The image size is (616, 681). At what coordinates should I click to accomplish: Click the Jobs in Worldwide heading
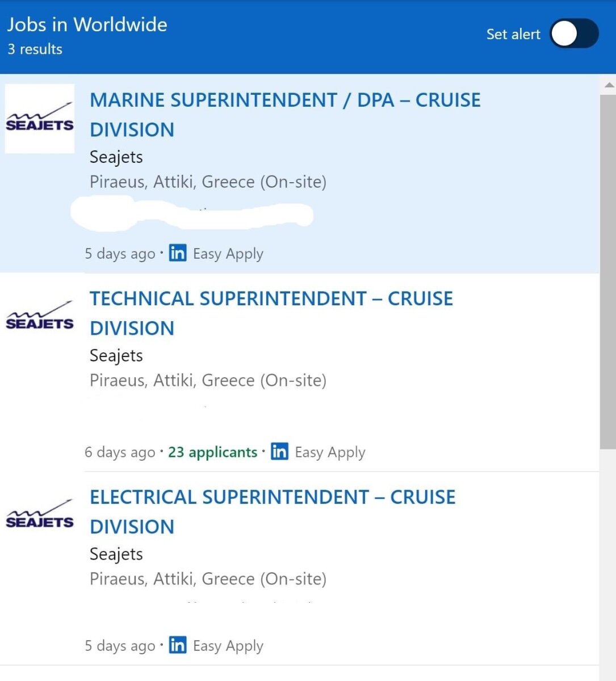(87, 25)
